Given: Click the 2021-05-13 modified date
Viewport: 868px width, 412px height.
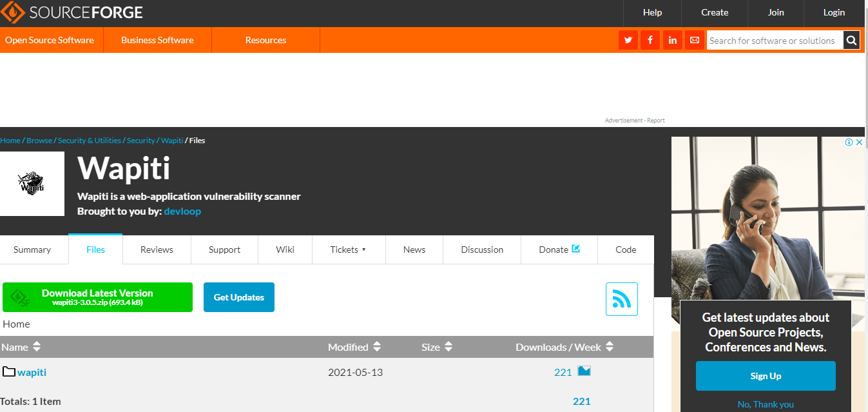Looking at the screenshot, I should [355, 372].
